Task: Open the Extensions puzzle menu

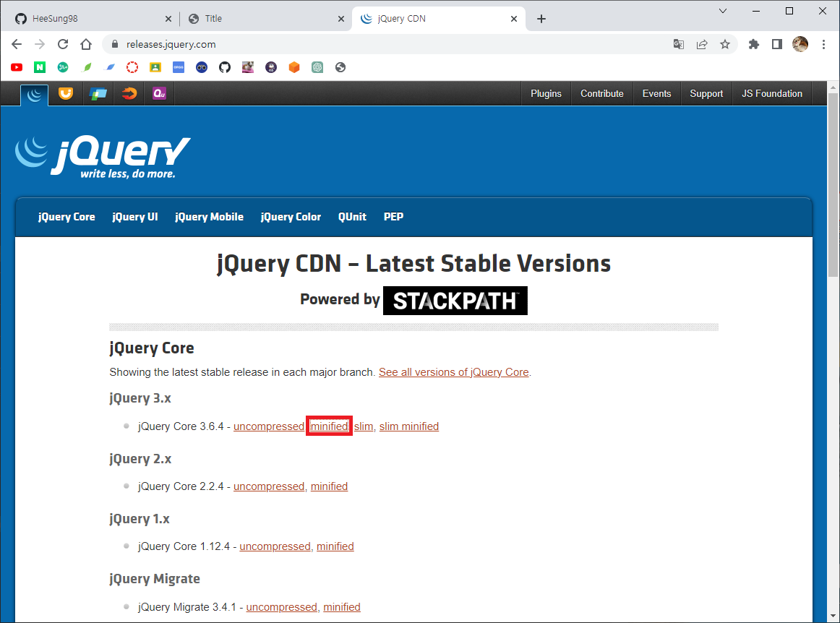Action: 754,45
